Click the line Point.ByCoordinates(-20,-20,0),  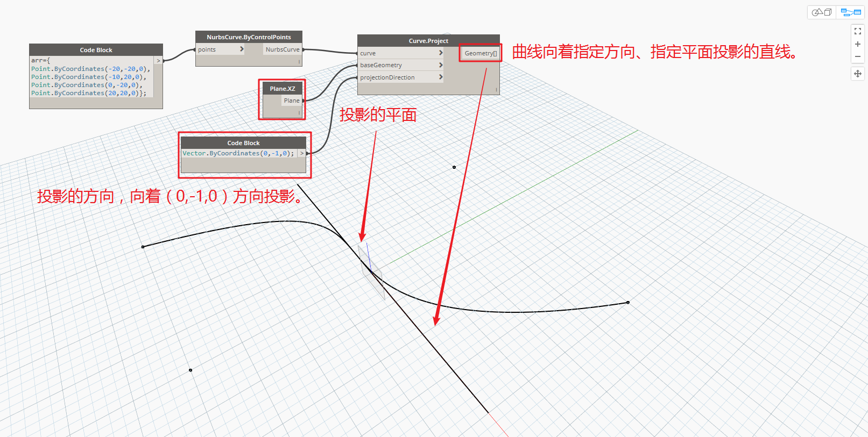tap(90, 69)
